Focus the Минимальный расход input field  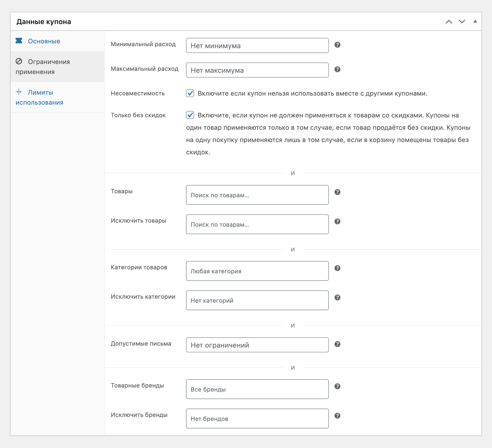(x=257, y=45)
